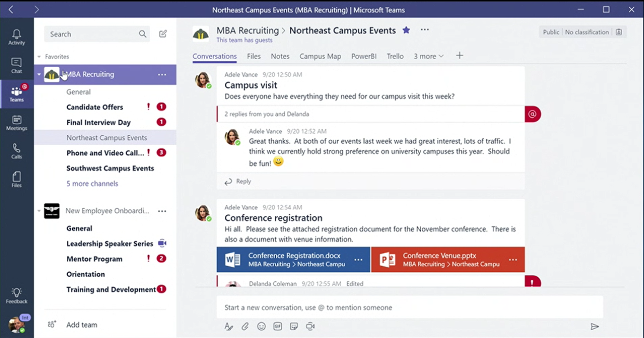Collapse New Employee Onboarding team
Image resolution: width=644 pixels, height=338 pixels.
click(39, 211)
